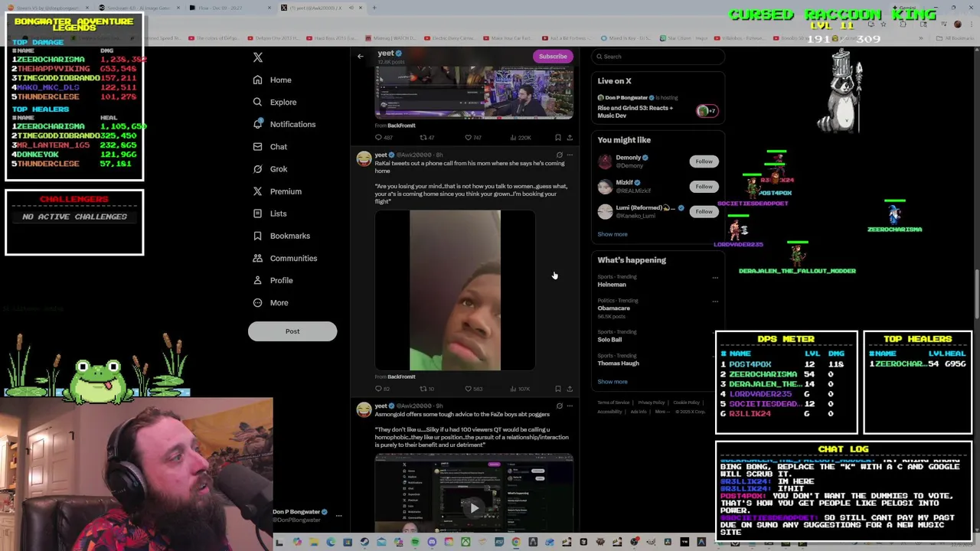This screenshot has width=980, height=551.
Task: Open the Heineman trending topic
Action: coord(612,285)
